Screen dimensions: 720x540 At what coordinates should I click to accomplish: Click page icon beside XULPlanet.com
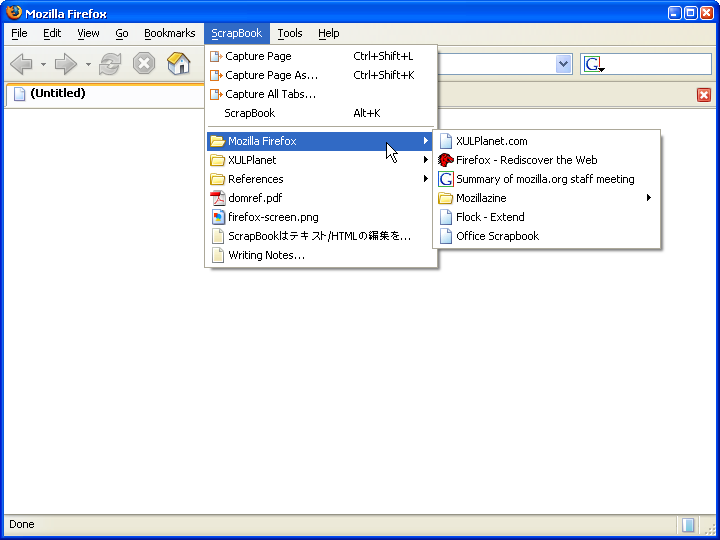click(445, 141)
